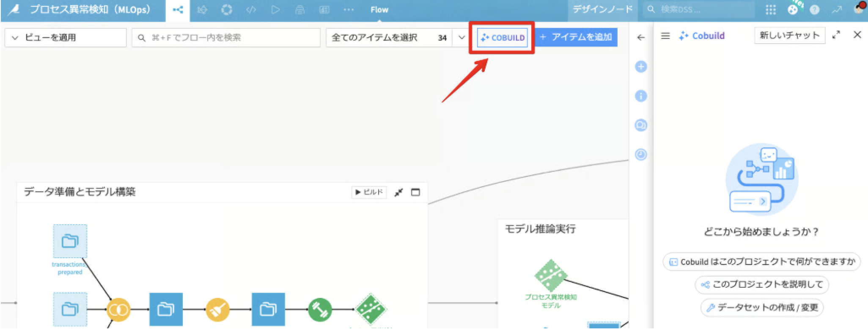
Task: Open the Flow share-nodes icon in top bar
Action: click(x=178, y=10)
